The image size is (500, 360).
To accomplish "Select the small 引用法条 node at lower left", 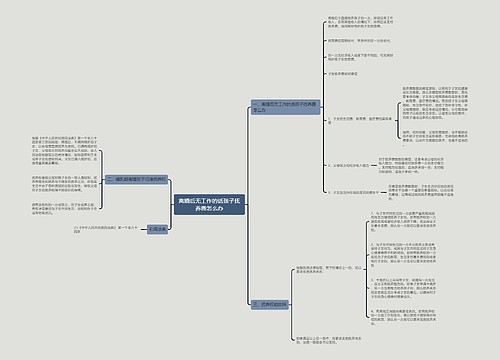I will [157, 229].
